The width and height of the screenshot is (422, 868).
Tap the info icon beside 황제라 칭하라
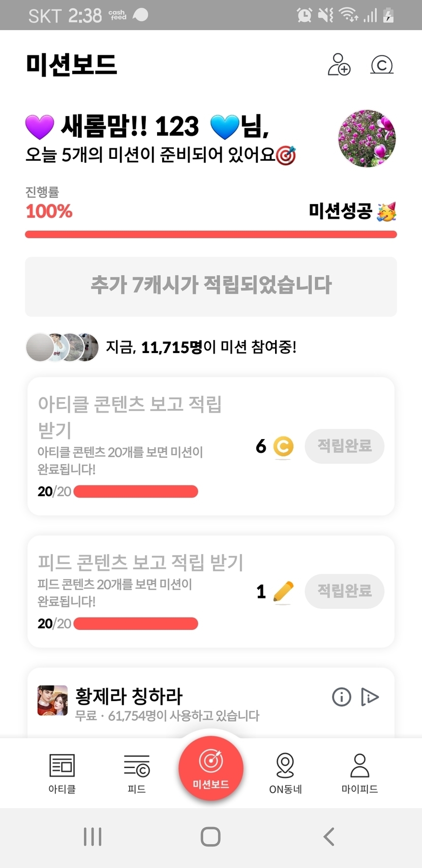coord(341,697)
